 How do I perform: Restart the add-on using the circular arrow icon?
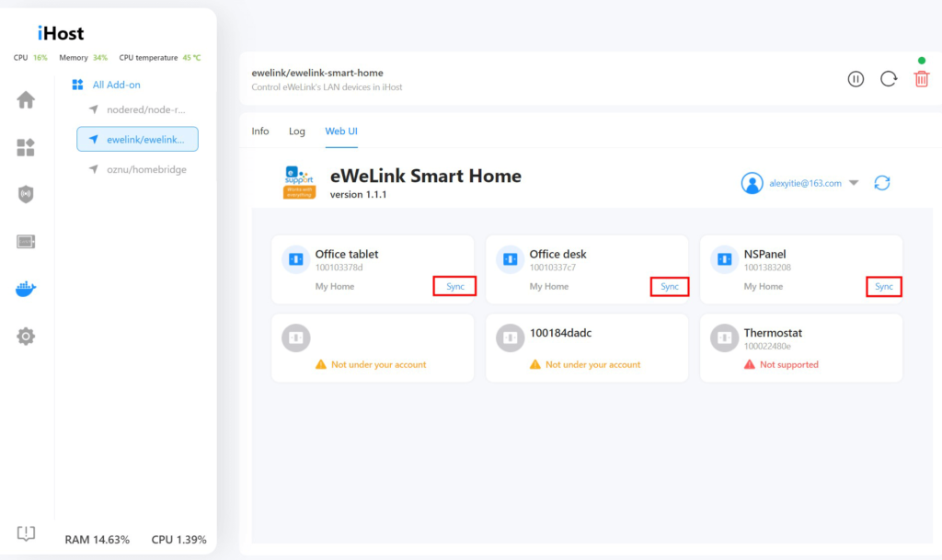tap(888, 78)
